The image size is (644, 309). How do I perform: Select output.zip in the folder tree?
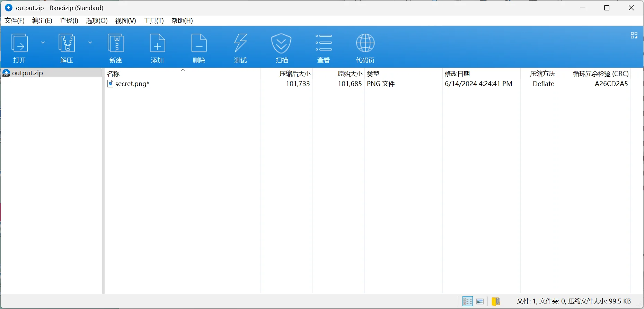[x=27, y=73]
